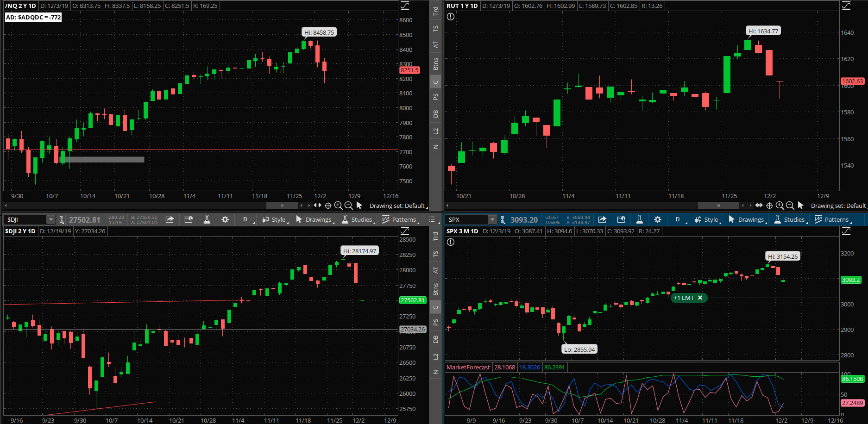The height and width of the screenshot is (424, 868).
Task: Click the AD: $ADQDC = -772 label
Action: 33,17
